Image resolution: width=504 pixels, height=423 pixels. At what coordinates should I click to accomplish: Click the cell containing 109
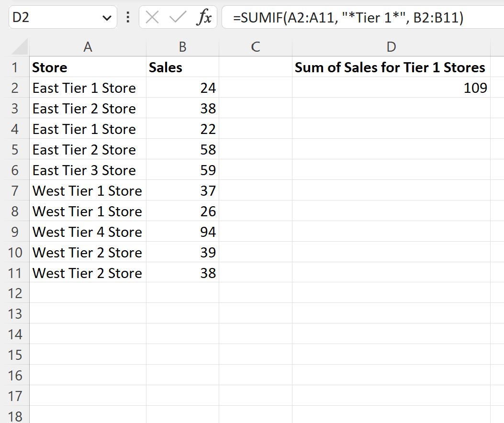tap(391, 88)
